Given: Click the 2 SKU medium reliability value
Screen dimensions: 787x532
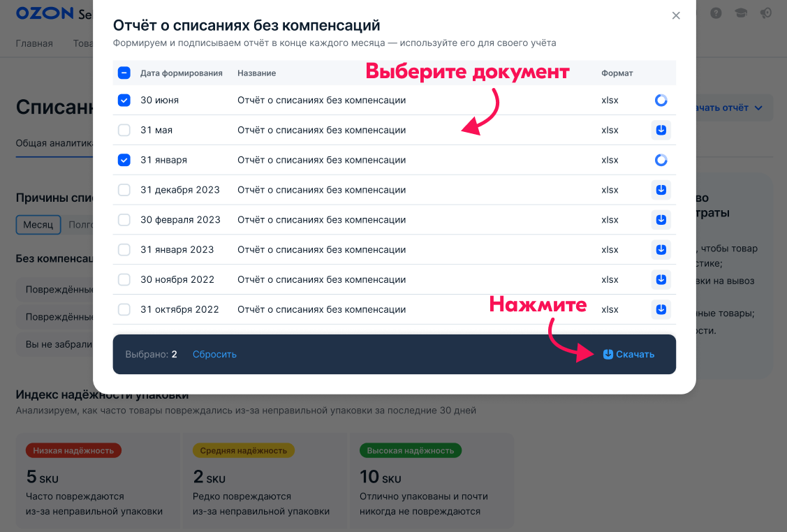Looking at the screenshot, I should (209, 477).
